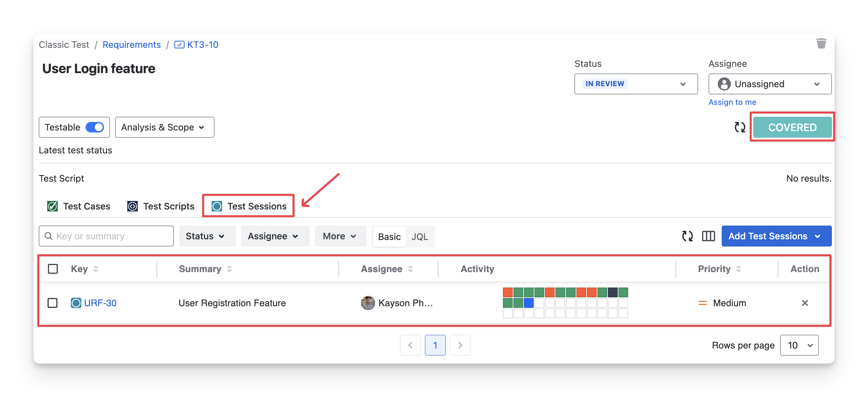
Task: Click the test sessions table refresh icon
Action: pyautogui.click(x=687, y=236)
